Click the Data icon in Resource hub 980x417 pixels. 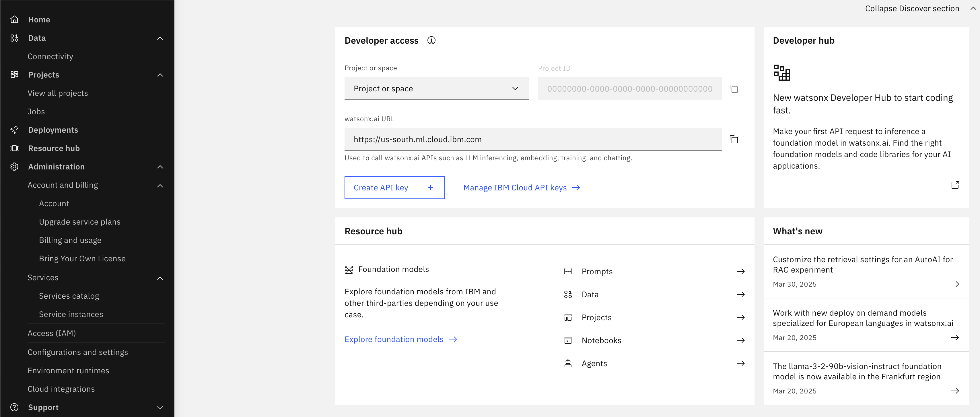click(568, 294)
